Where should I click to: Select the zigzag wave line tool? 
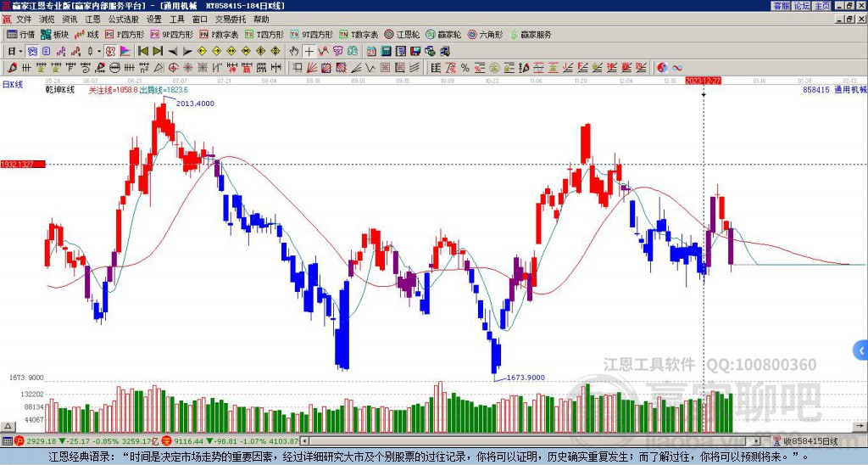tap(370, 68)
